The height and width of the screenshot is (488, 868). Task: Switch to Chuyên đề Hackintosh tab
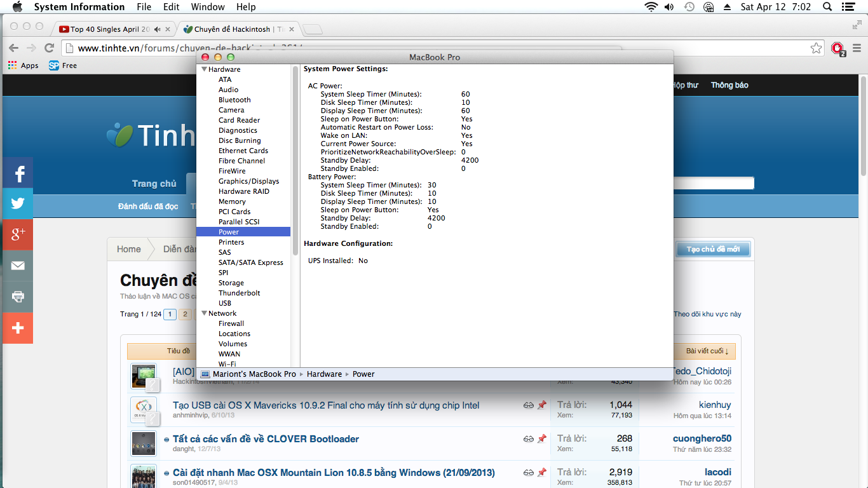[x=239, y=29]
